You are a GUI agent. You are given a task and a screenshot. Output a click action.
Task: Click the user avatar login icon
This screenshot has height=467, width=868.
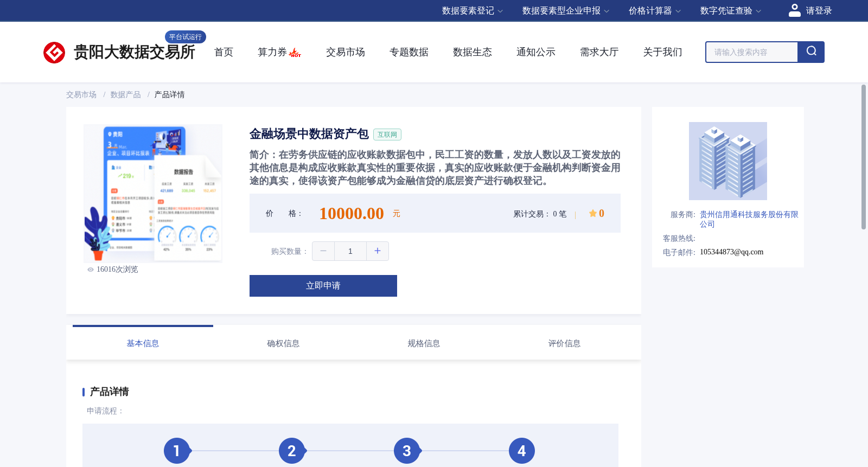[x=795, y=10]
